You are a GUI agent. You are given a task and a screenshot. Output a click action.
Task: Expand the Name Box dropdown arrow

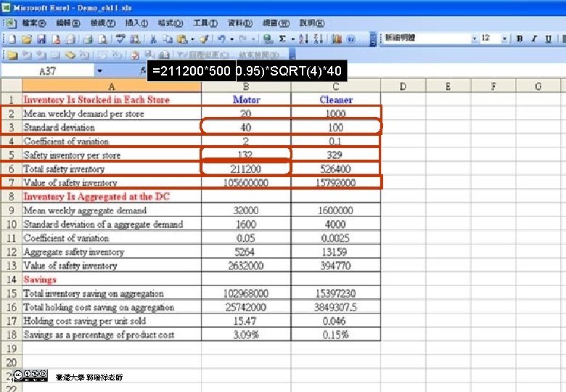pos(99,70)
